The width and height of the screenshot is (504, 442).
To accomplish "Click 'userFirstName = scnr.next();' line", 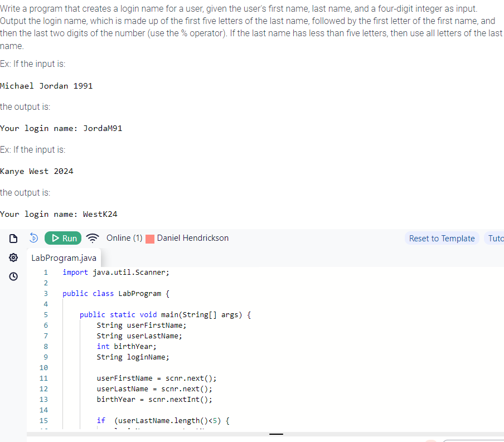I will tap(157, 378).
